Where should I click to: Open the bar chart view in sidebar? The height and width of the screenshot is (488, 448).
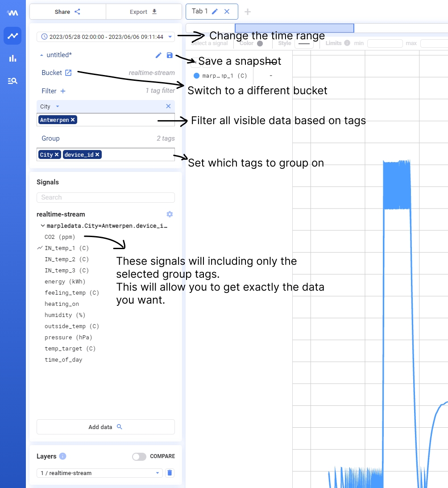[12, 58]
